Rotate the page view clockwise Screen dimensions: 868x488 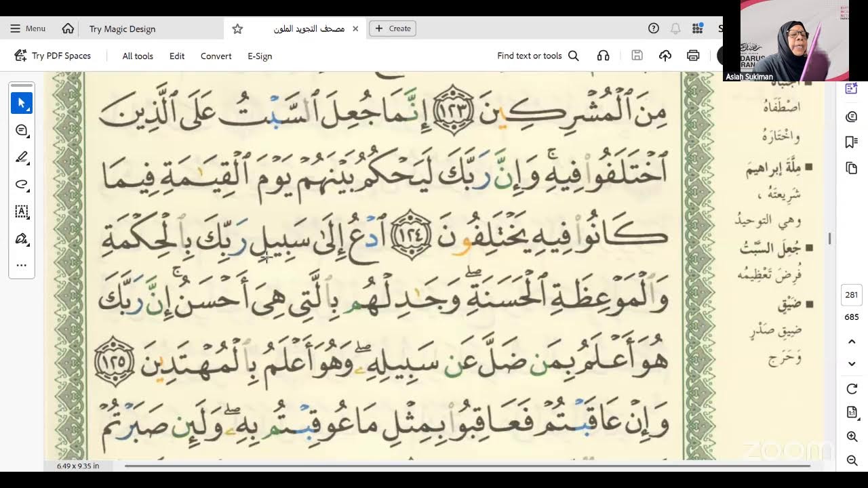pyautogui.click(x=852, y=389)
